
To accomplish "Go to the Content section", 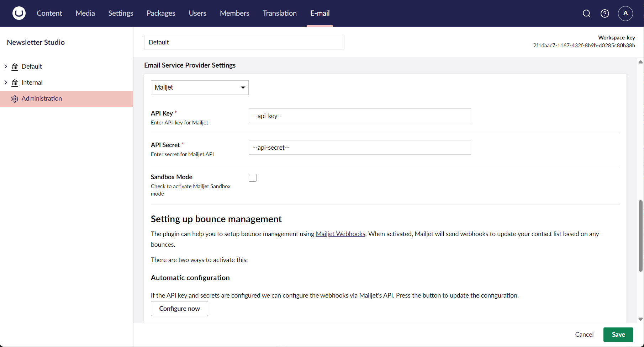I will 49,13.
